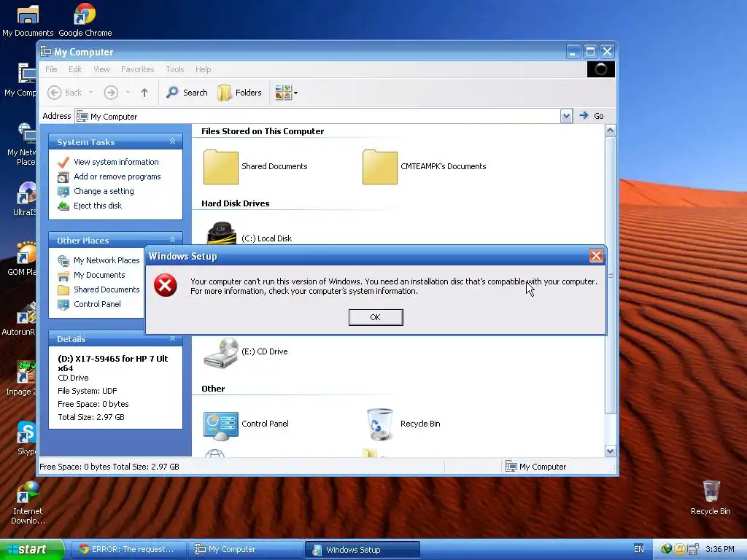
Task: Open My Documents link in Other Places
Action: pyautogui.click(x=99, y=275)
